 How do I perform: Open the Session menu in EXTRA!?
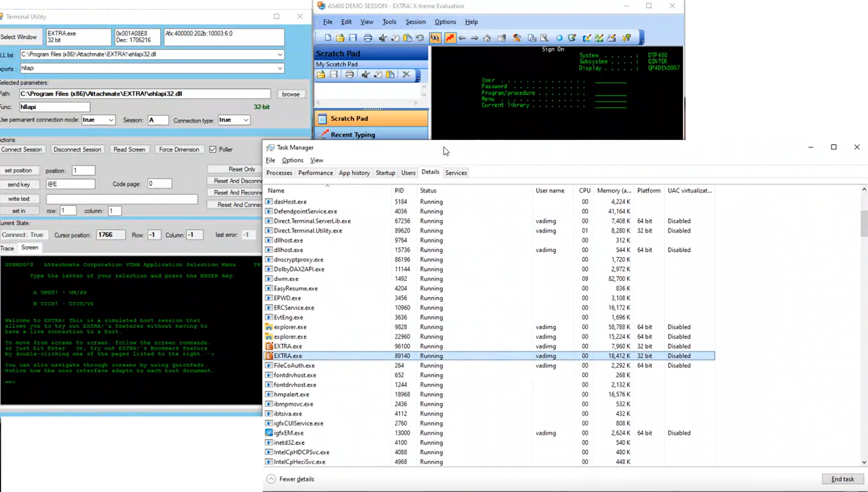point(415,22)
